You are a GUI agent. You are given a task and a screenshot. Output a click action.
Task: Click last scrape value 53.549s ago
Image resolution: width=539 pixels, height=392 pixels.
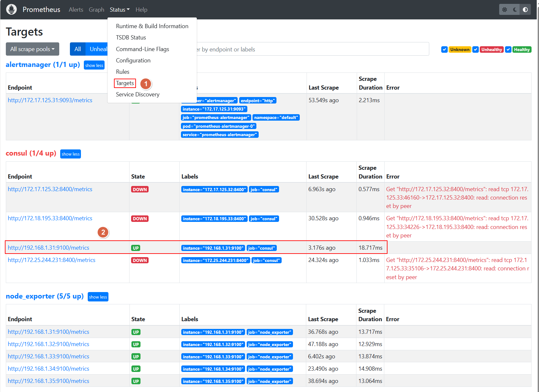point(324,100)
